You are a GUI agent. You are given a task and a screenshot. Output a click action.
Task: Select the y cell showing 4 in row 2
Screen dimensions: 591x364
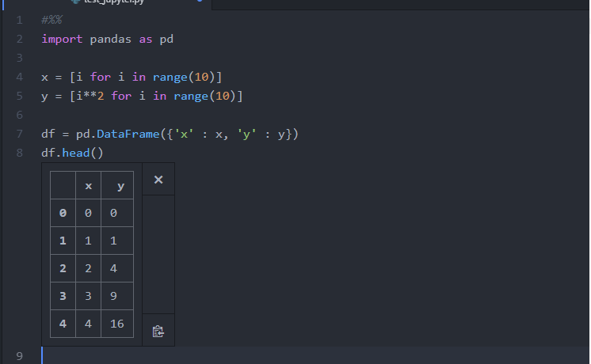pyautogui.click(x=116, y=268)
